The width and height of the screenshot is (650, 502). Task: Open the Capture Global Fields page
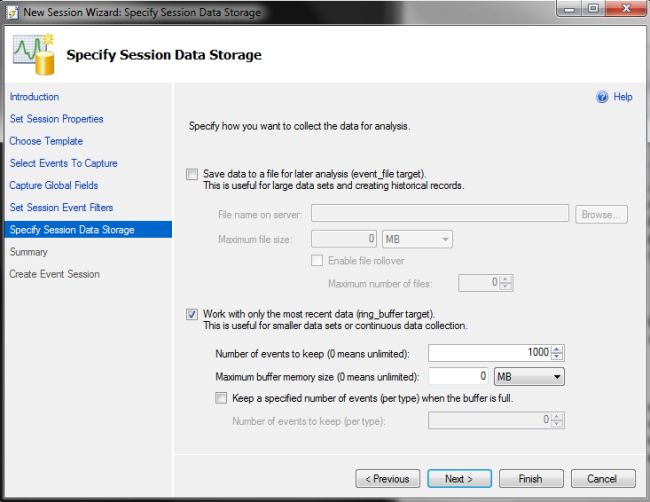[x=54, y=185]
